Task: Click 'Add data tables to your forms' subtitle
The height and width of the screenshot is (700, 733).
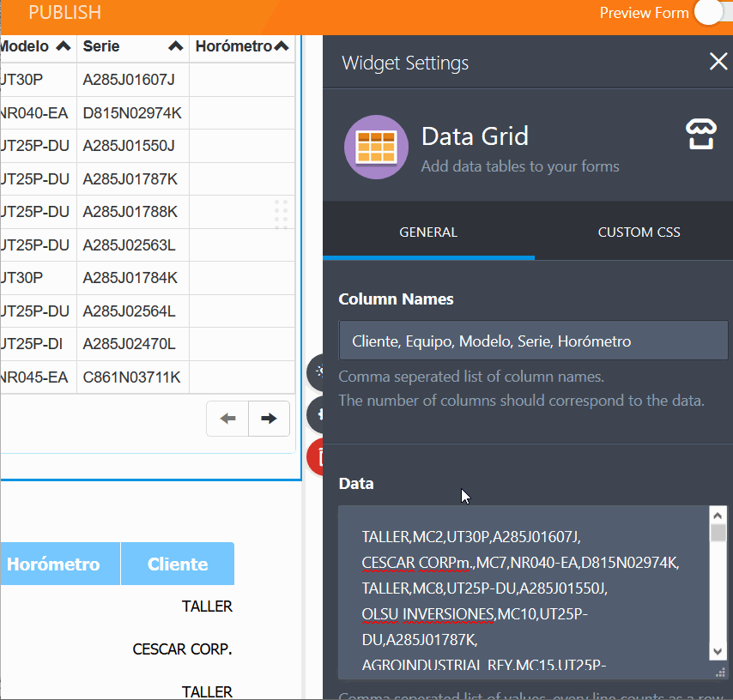Action: [x=520, y=166]
